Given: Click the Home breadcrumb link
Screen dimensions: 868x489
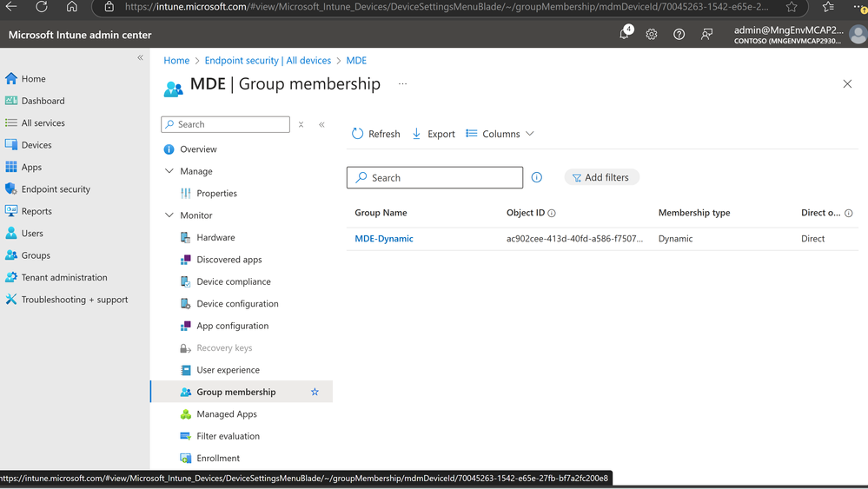Looking at the screenshot, I should click(x=176, y=60).
